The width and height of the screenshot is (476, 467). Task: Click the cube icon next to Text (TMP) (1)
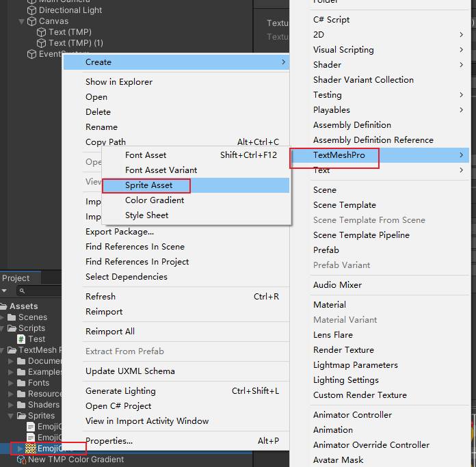tap(41, 43)
